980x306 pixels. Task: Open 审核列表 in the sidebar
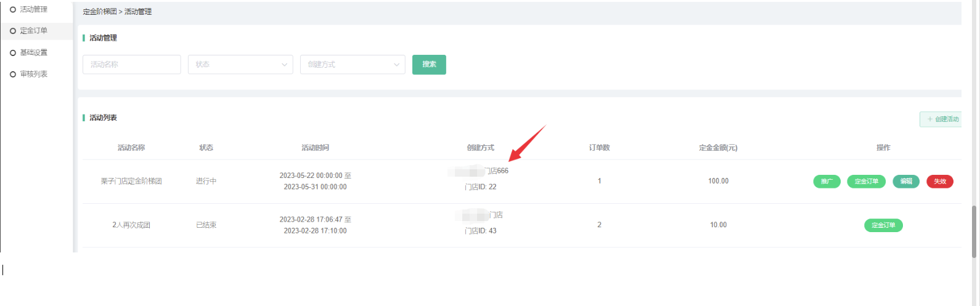tap(33, 74)
